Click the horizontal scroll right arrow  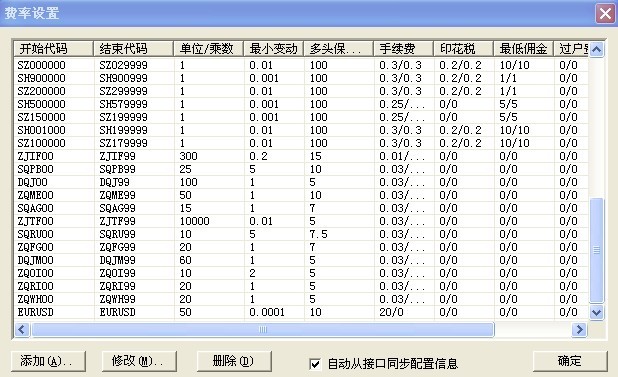pyautogui.click(x=579, y=329)
